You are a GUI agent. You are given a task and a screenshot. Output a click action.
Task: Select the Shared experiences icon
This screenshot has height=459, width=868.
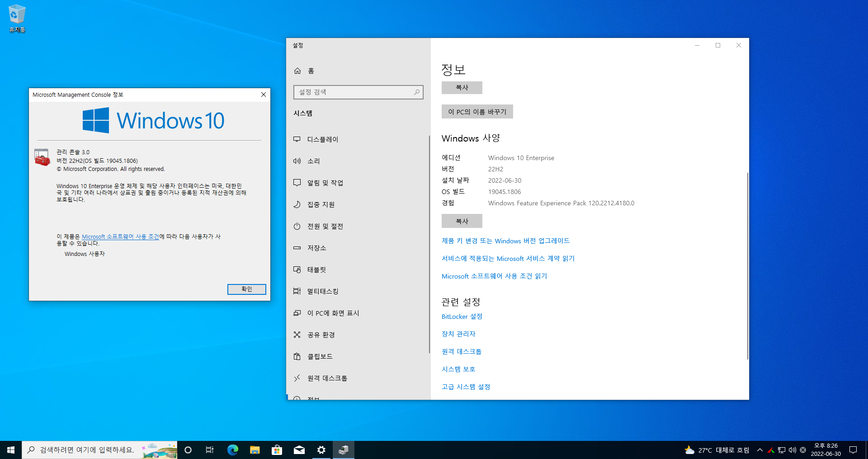tap(297, 335)
